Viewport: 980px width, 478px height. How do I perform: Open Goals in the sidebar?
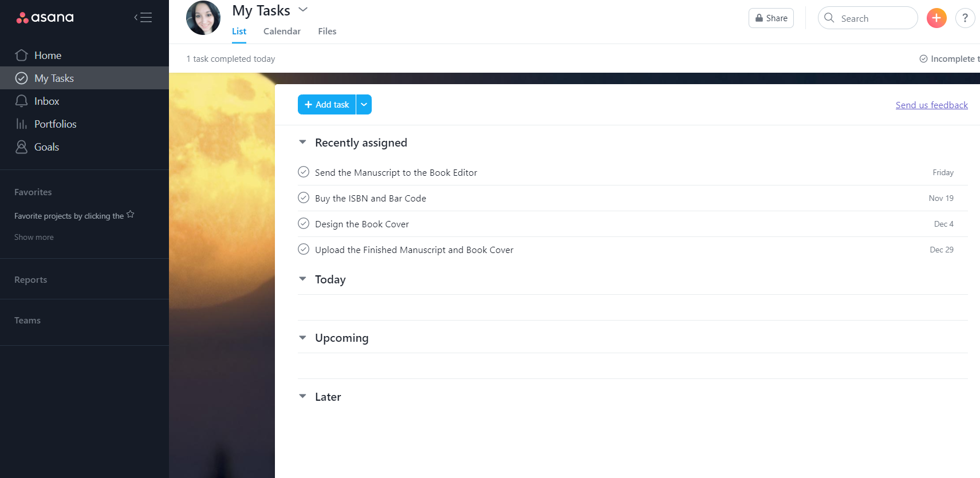pos(84,147)
